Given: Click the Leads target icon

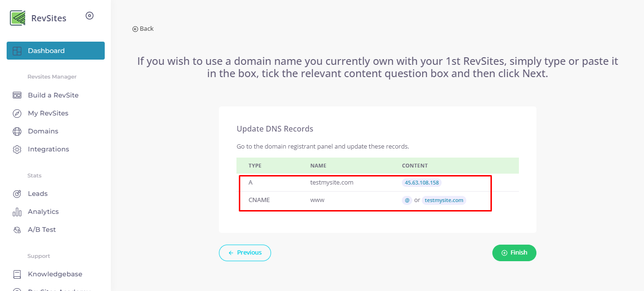Looking at the screenshot, I should coord(17,194).
